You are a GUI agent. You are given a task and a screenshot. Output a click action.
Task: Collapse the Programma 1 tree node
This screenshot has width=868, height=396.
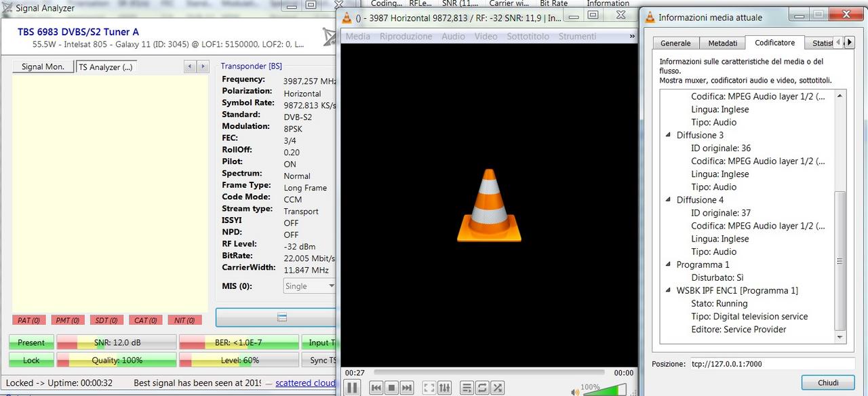click(669, 264)
